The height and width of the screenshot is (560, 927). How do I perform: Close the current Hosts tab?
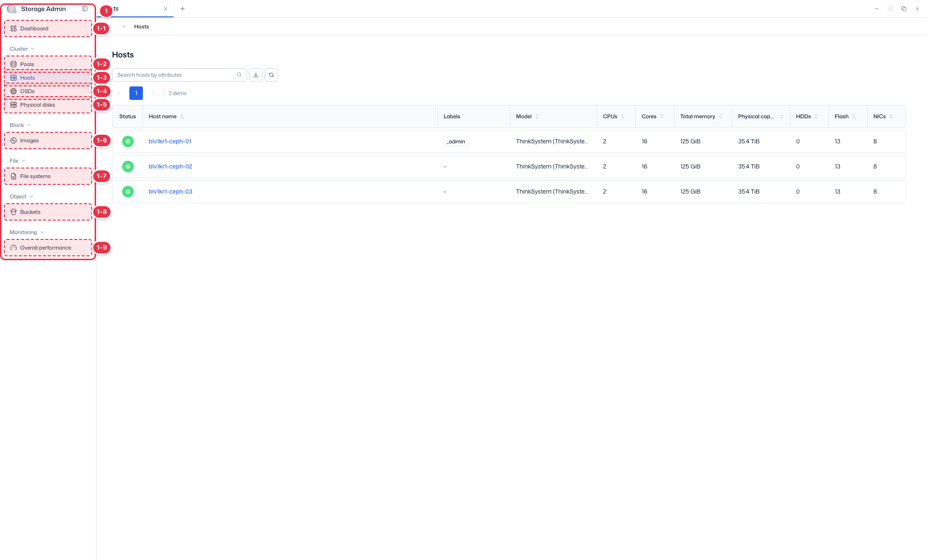[x=166, y=9]
